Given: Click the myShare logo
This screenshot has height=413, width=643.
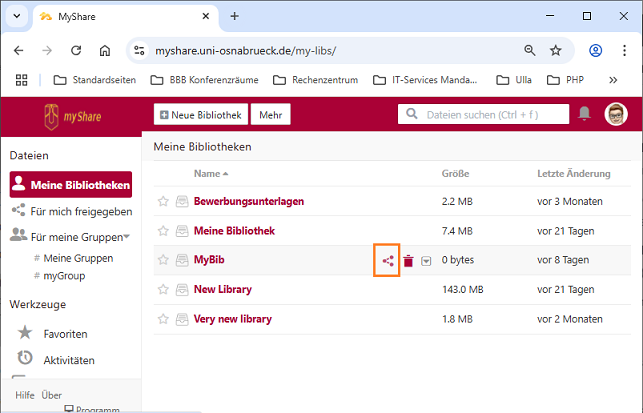Looking at the screenshot, I should 72,117.
